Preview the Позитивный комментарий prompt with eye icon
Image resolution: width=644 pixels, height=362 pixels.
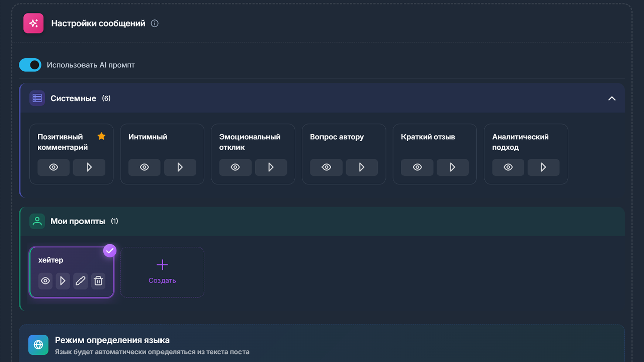click(x=53, y=167)
